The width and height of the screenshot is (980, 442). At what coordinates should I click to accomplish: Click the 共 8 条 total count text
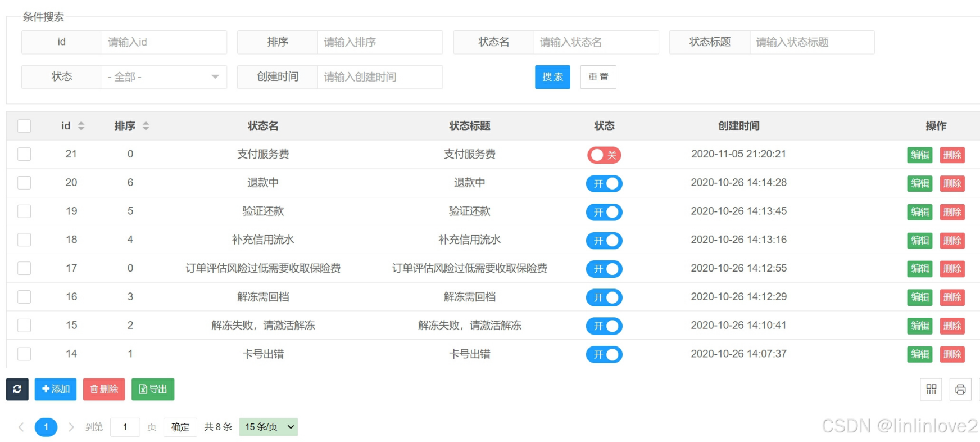pos(218,427)
